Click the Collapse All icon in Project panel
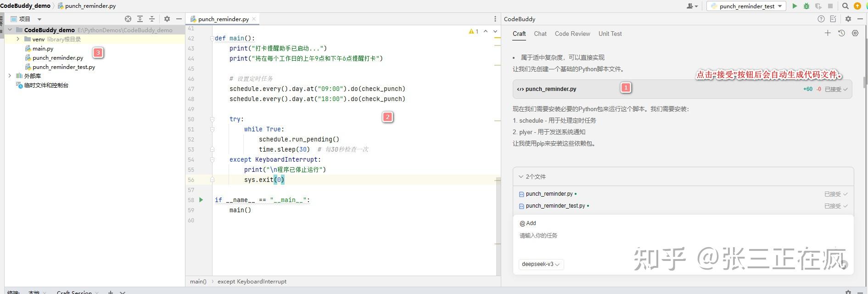868x294 pixels. click(x=152, y=19)
